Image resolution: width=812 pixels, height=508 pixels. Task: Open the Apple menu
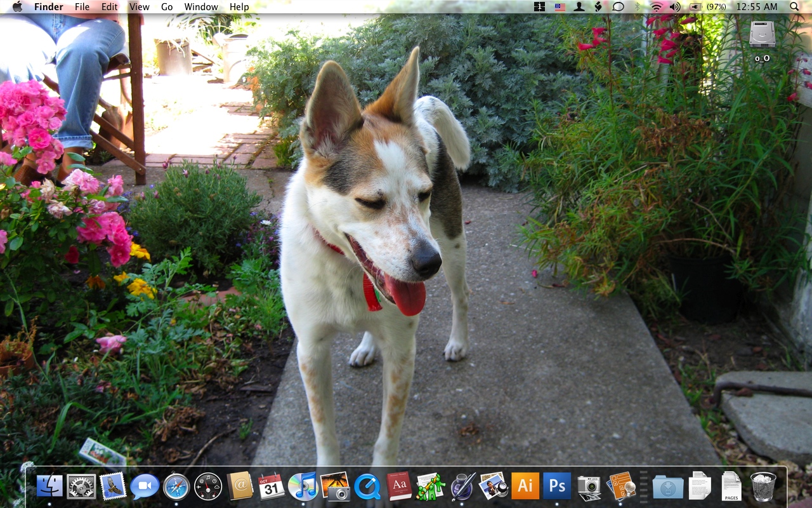pyautogui.click(x=17, y=6)
